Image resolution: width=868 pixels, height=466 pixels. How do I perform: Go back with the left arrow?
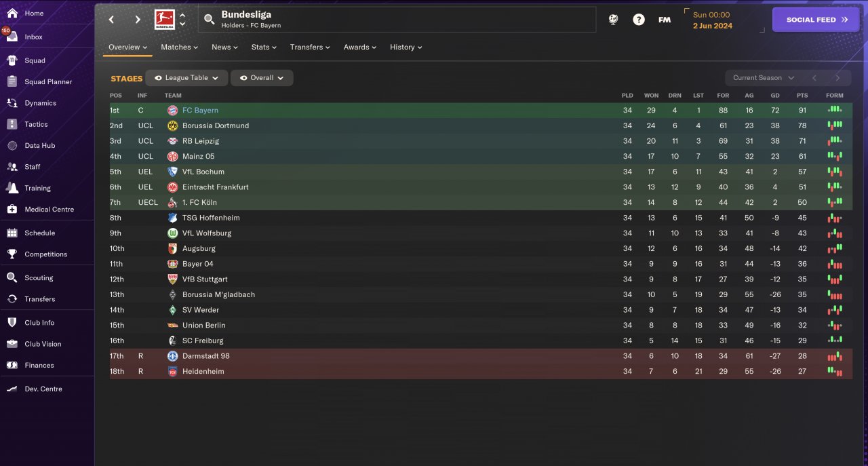pos(112,20)
